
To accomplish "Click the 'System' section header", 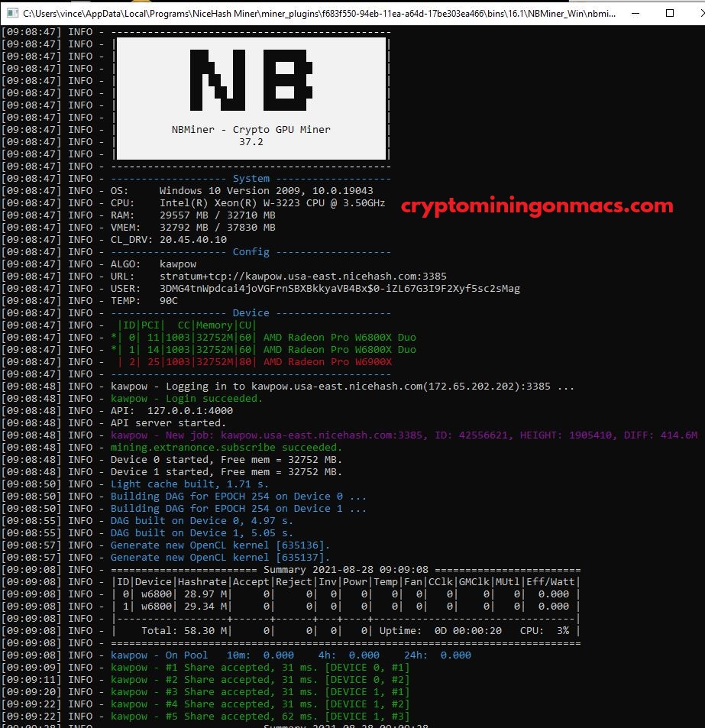I will pos(251,178).
